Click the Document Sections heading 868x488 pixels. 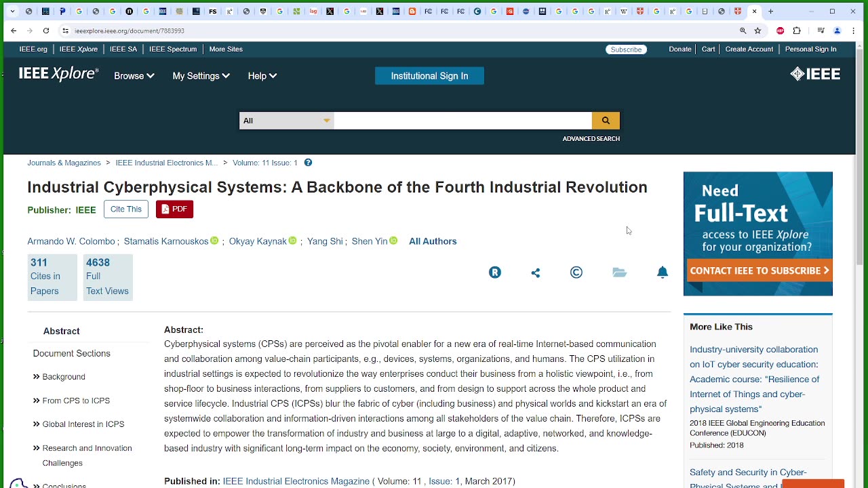tap(71, 353)
